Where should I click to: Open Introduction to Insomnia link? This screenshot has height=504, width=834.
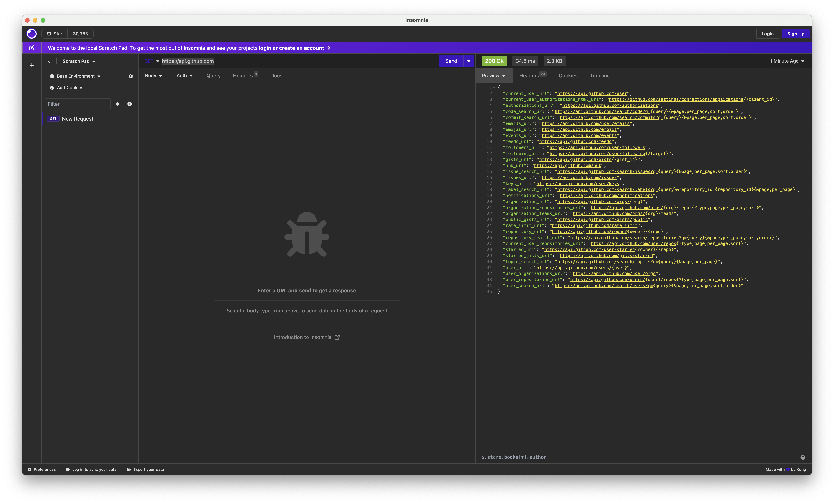(x=307, y=337)
